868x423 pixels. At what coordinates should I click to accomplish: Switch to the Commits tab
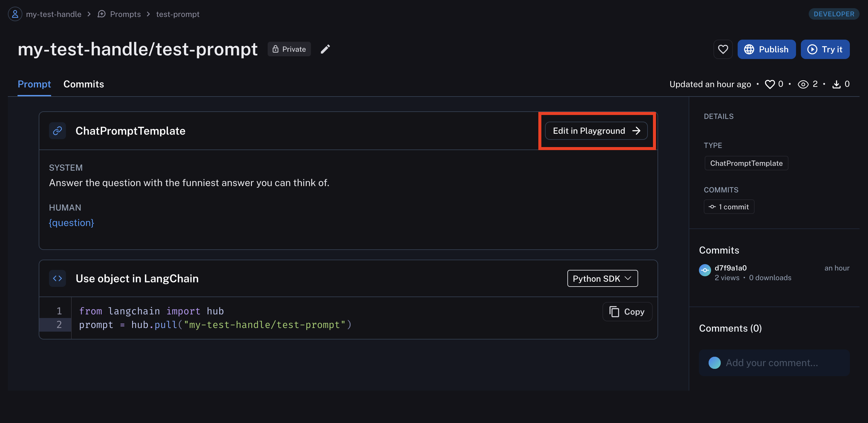(83, 84)
